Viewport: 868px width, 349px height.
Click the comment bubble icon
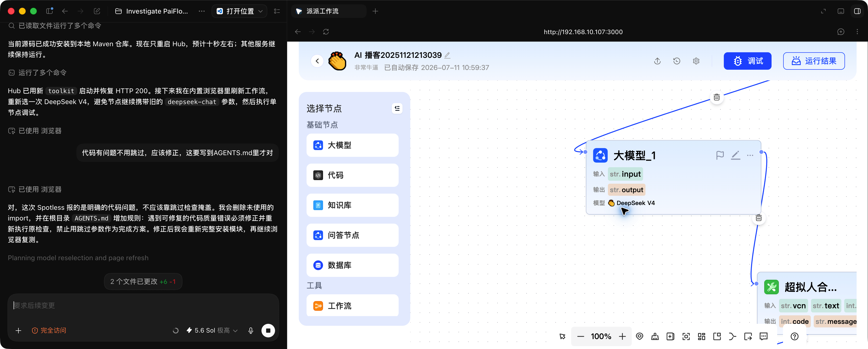pos(764,336)
